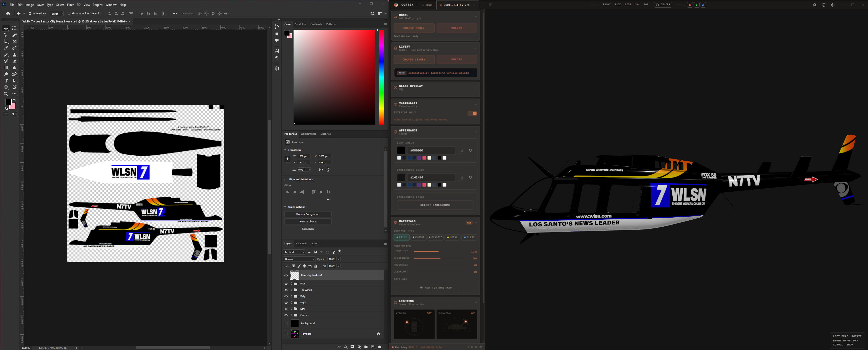
Task: Open the Filter menu in Photoshop
Action: (70, 5)
